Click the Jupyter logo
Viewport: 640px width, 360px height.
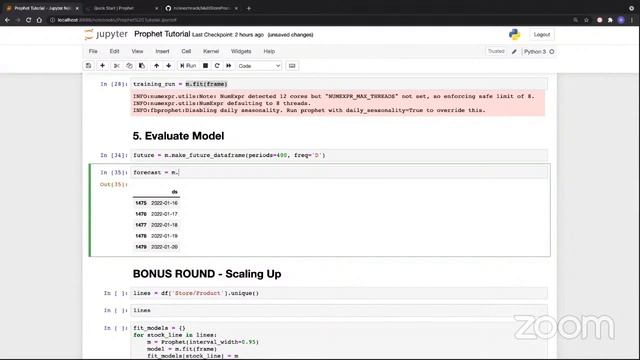click(106, 34)
